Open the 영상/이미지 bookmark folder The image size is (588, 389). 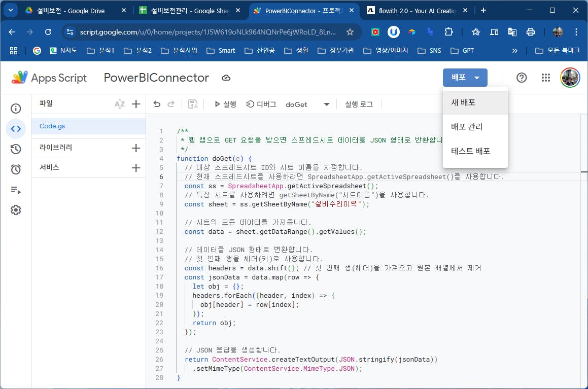[x=386, y=51]
